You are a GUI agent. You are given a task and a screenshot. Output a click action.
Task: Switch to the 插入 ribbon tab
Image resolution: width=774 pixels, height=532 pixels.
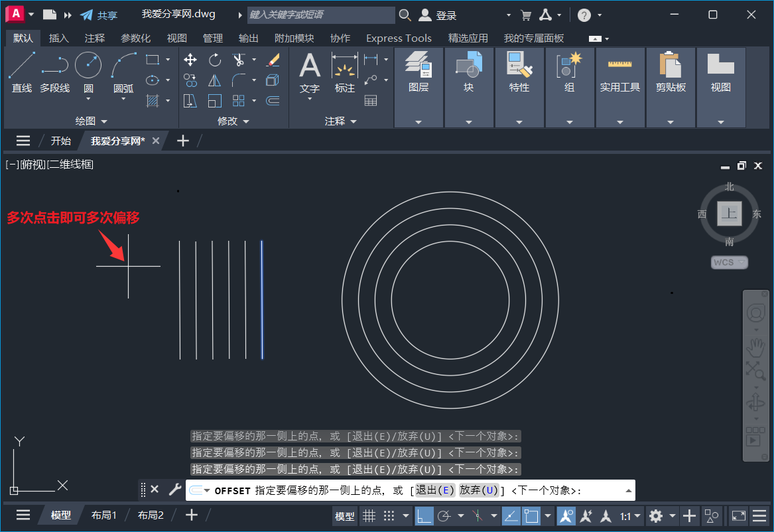pos(58,38)
